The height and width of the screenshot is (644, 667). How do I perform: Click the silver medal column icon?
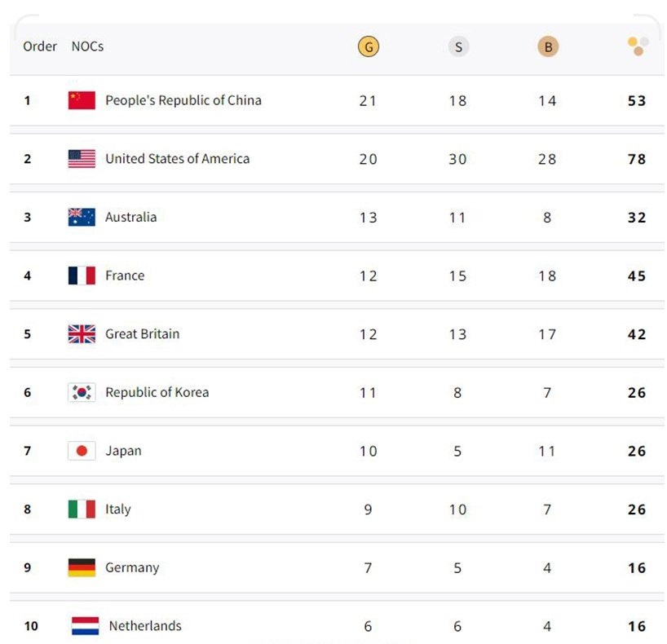point(458,46)
